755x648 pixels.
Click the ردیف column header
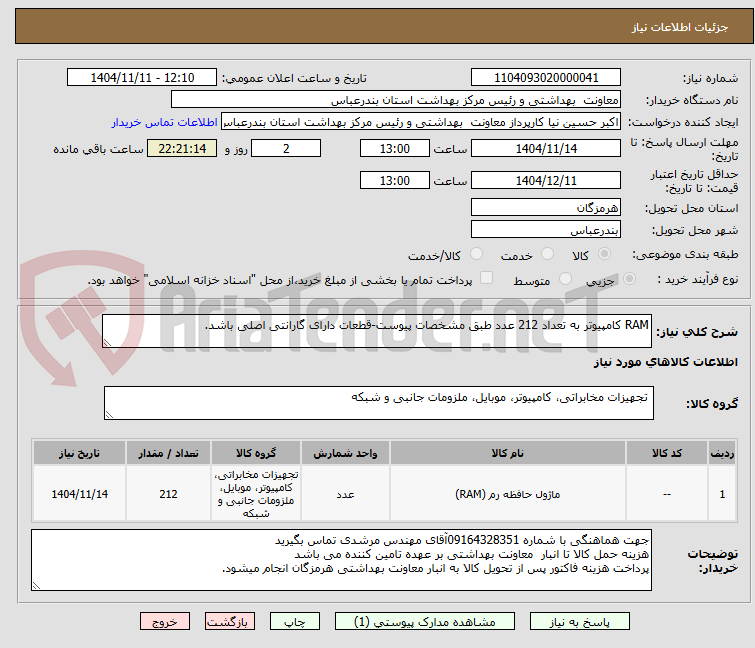722,453
